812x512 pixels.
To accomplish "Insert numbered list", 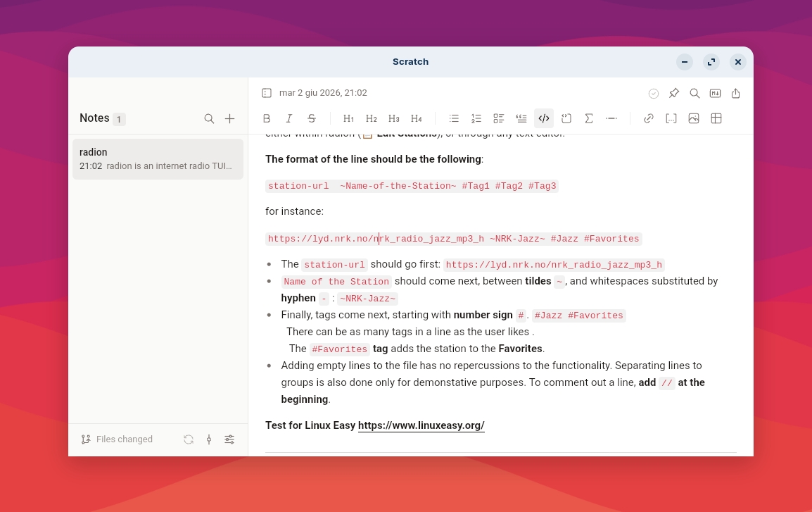I will coord(476,119).
